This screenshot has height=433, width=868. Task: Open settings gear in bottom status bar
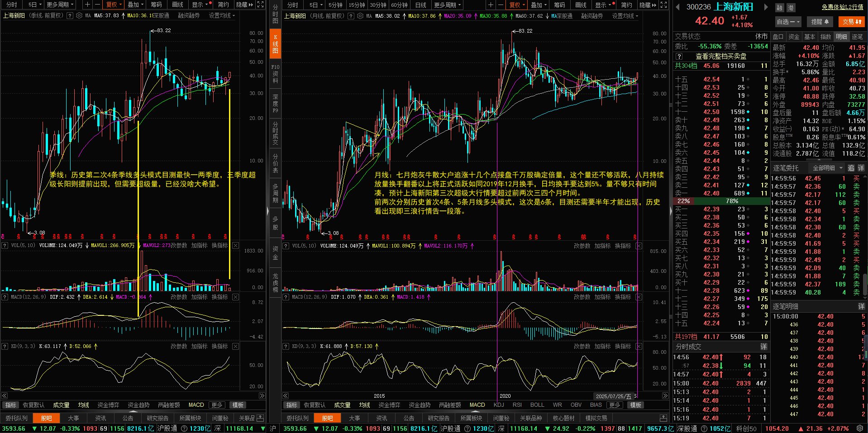tap(860, 428)
